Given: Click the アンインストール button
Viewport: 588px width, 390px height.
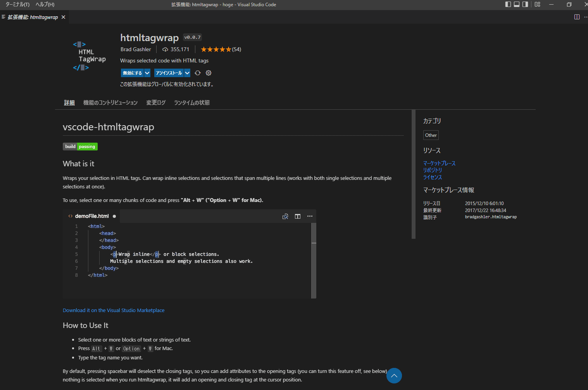Looking at the screenshot, I should (169, 73).
